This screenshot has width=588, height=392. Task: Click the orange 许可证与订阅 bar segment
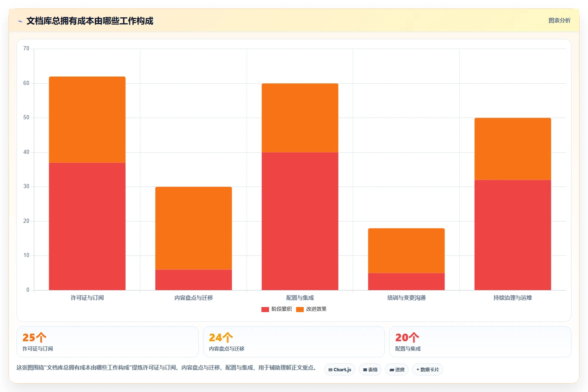[87, 120]
